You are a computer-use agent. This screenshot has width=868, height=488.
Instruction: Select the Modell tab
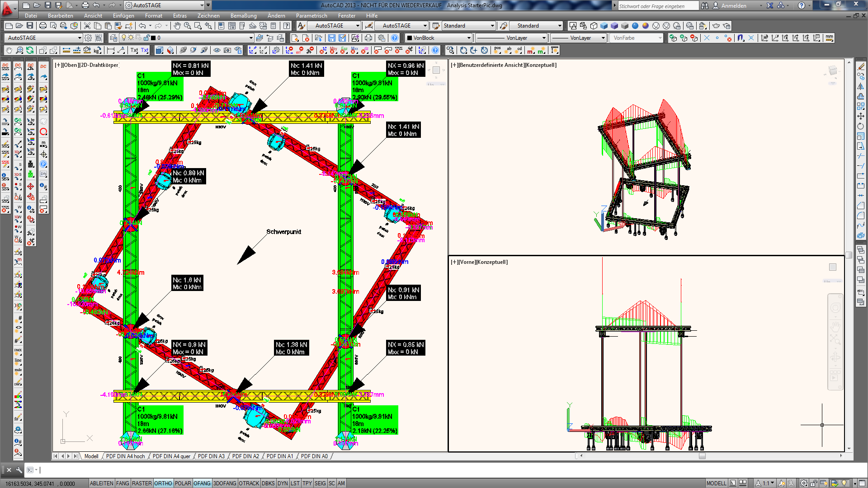point(91,456)
